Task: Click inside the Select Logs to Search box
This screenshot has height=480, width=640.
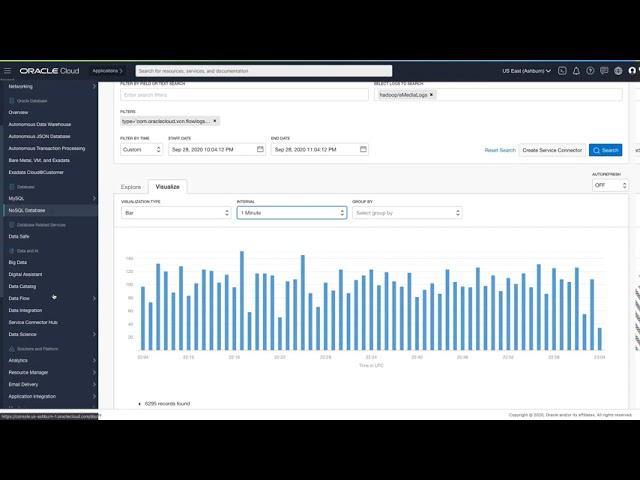Action: coord(498,95)
